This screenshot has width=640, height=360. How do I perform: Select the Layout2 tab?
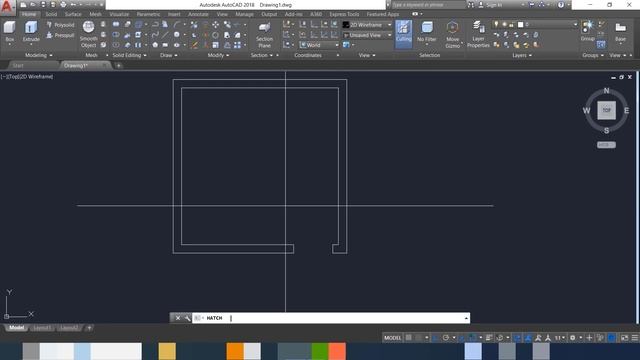point(68,328)
